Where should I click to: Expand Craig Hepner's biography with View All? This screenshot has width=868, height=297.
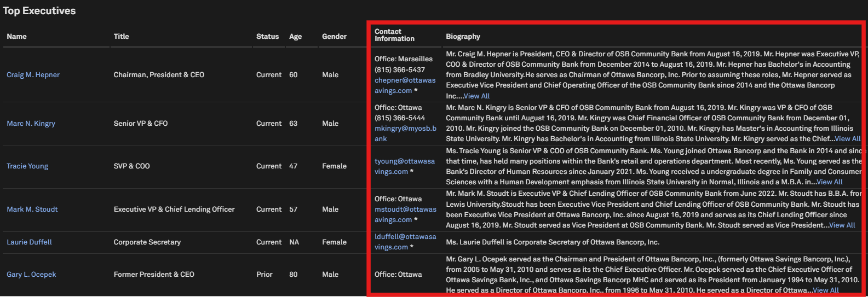pos(476,96)
